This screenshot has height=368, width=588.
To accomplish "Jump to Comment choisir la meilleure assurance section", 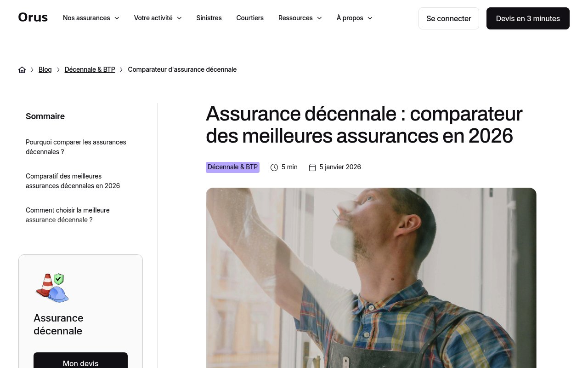I will tap(68, 215).
